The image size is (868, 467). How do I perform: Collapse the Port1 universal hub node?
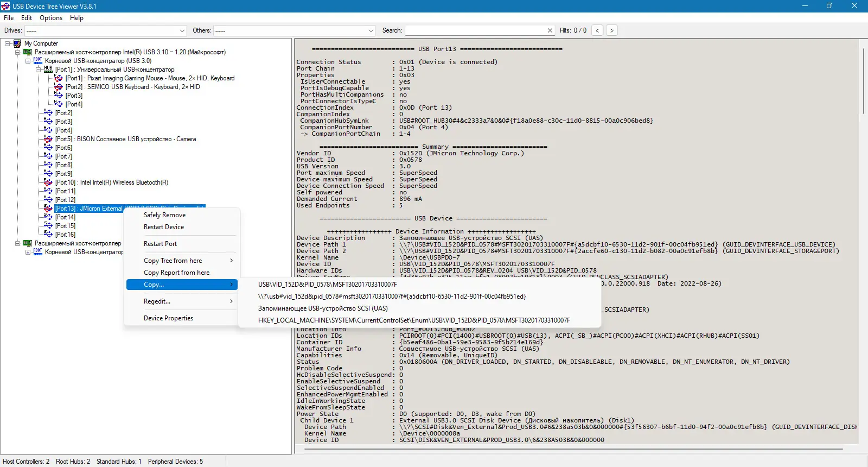(39, 70)
